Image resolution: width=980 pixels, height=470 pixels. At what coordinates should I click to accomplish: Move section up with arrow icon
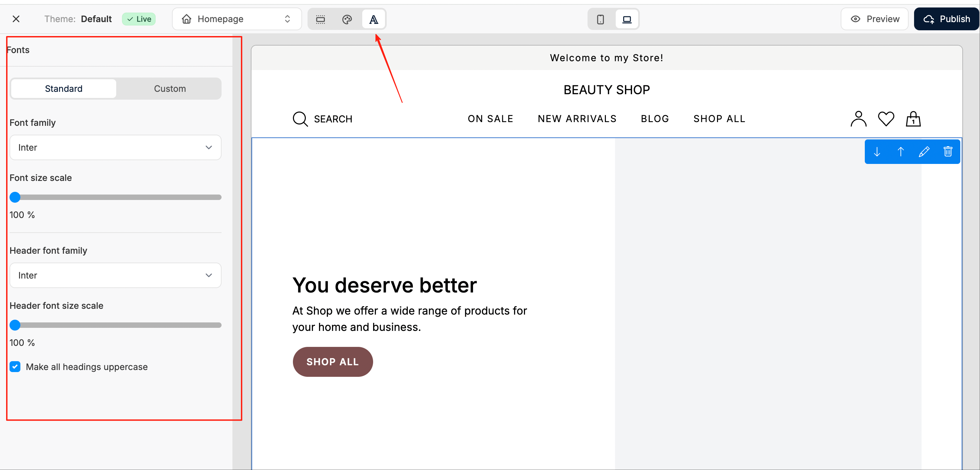pyautogui.click(x=900, y=152)
